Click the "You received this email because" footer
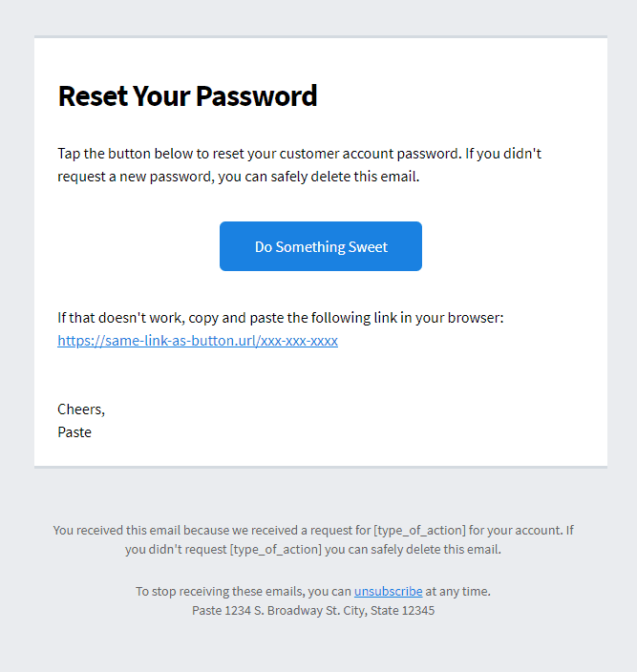 point(313,539)
